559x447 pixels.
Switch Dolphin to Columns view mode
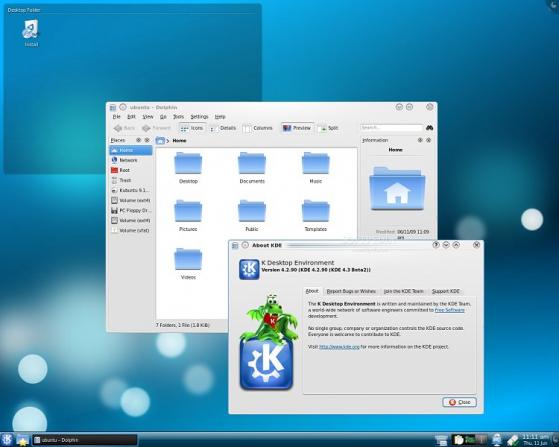(x=257, y=128)
